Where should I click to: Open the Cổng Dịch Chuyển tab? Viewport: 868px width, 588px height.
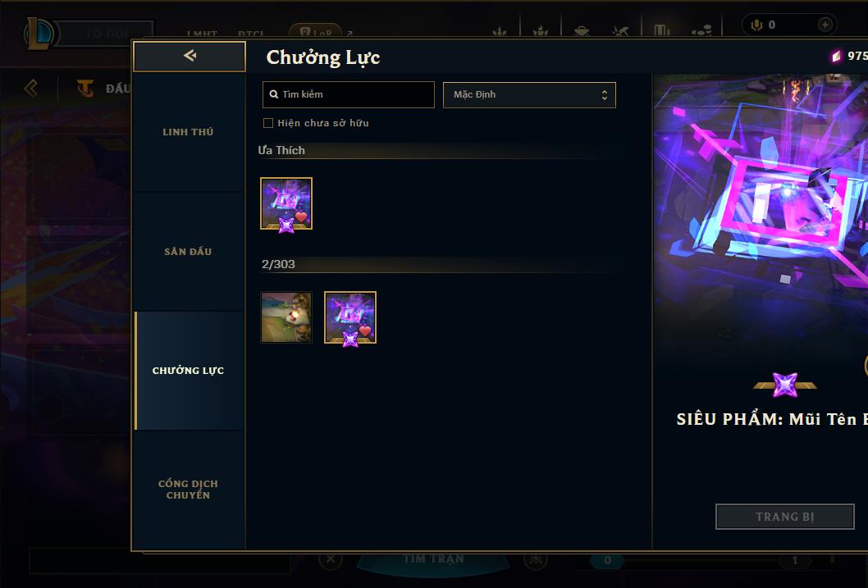[188, 490]
